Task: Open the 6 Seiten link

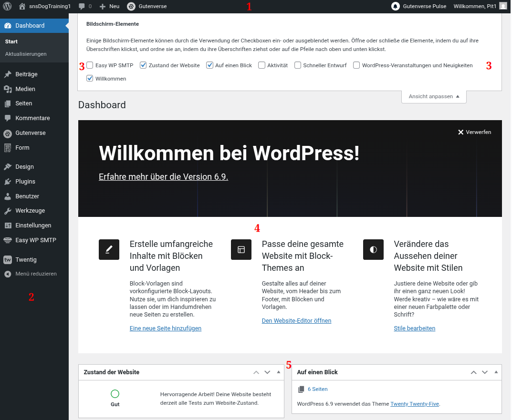Action: click(317, 389)
